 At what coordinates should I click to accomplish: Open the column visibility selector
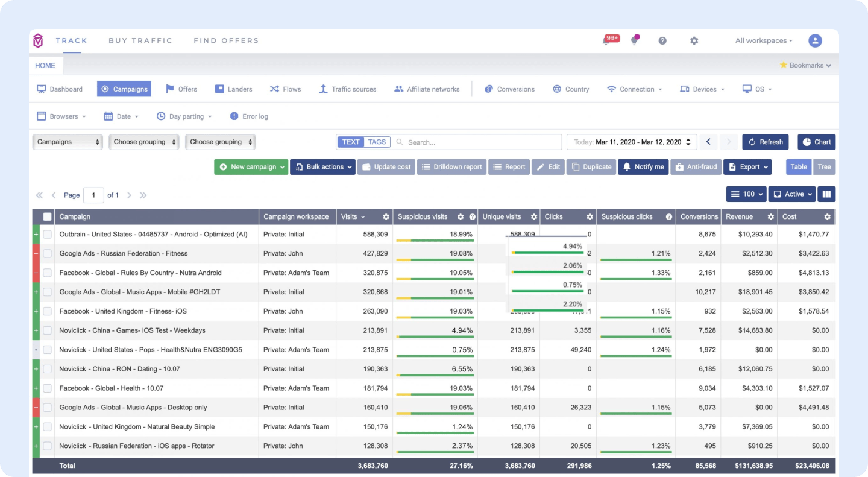[x=826, y=194]
